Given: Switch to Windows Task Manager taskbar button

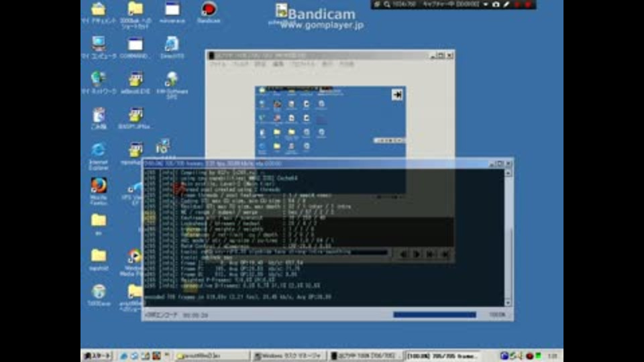Looking at the screenshot, I should (x=288, y=356).
